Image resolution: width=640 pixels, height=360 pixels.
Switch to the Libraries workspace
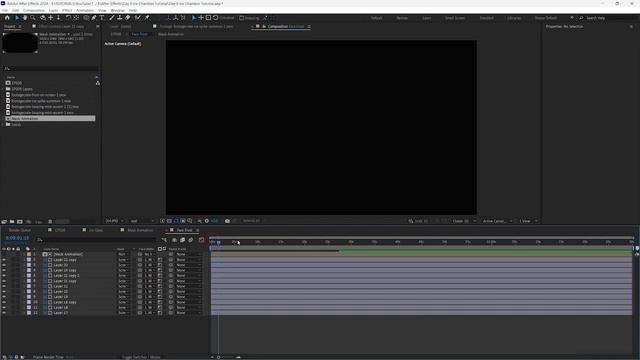[x=514, y=18]
